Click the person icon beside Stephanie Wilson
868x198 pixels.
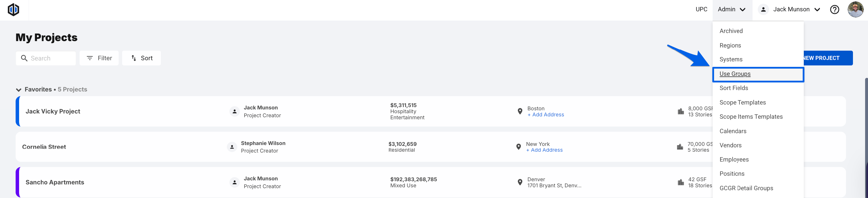click(x=232, y=147)
